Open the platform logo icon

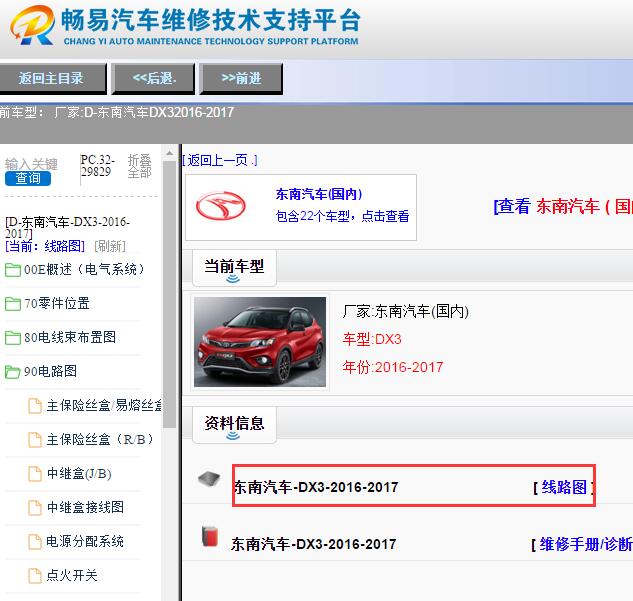coord(32,25)
